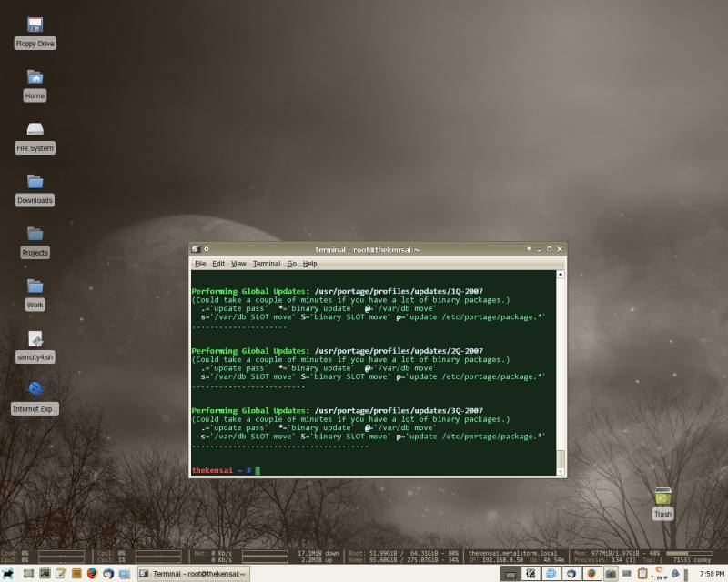Select the Work folder desktop icon

coord(35,295)
